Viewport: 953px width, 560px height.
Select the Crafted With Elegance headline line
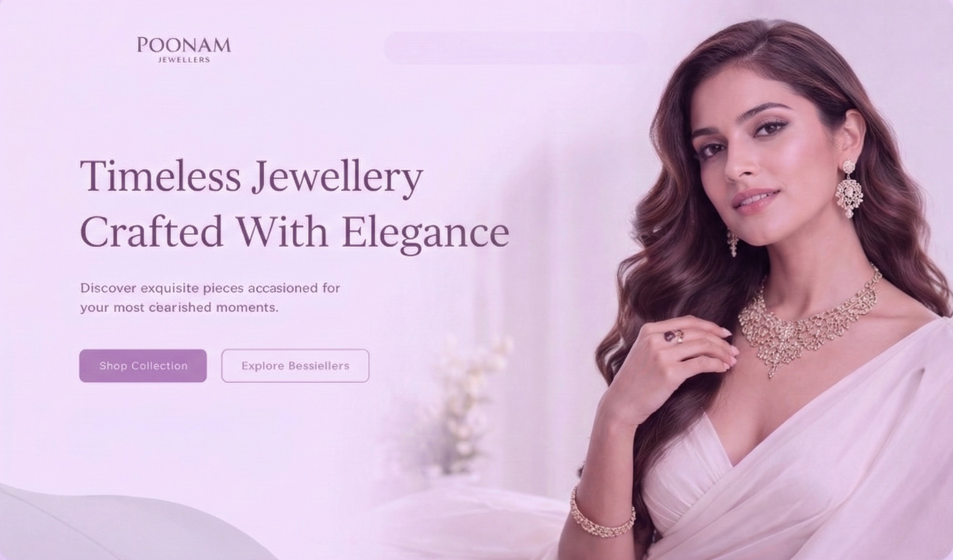coord(295,233)
